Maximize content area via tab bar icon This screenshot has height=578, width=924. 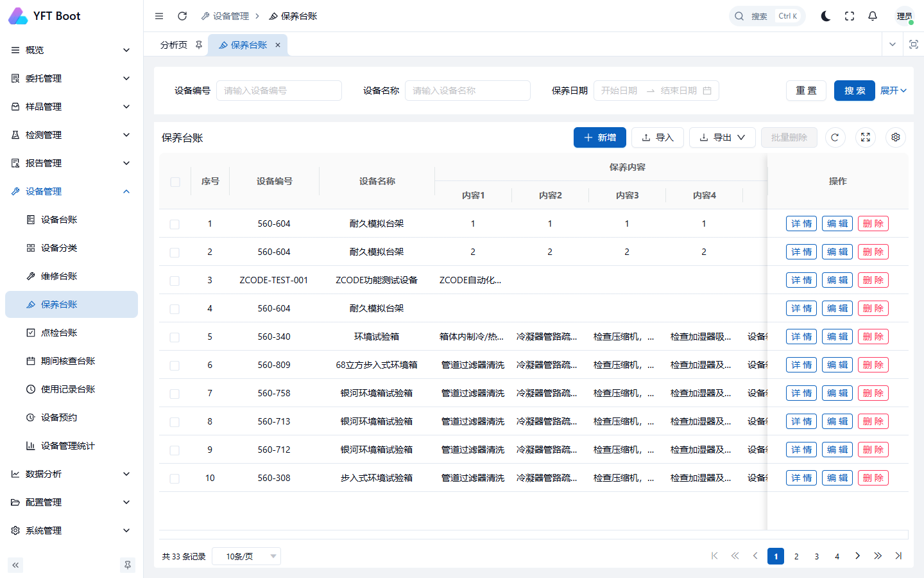pos(914,44)
